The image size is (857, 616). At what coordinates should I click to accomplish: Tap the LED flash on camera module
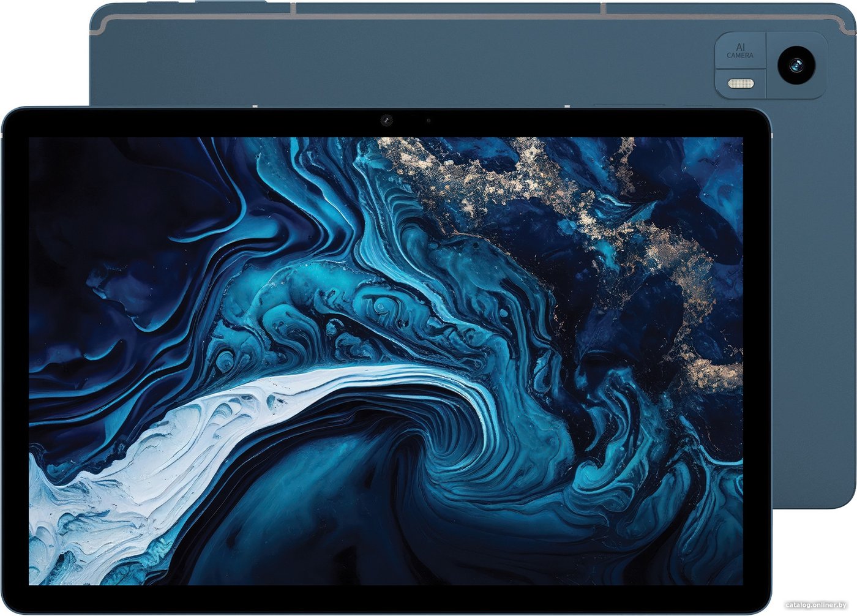pos(740,83)
